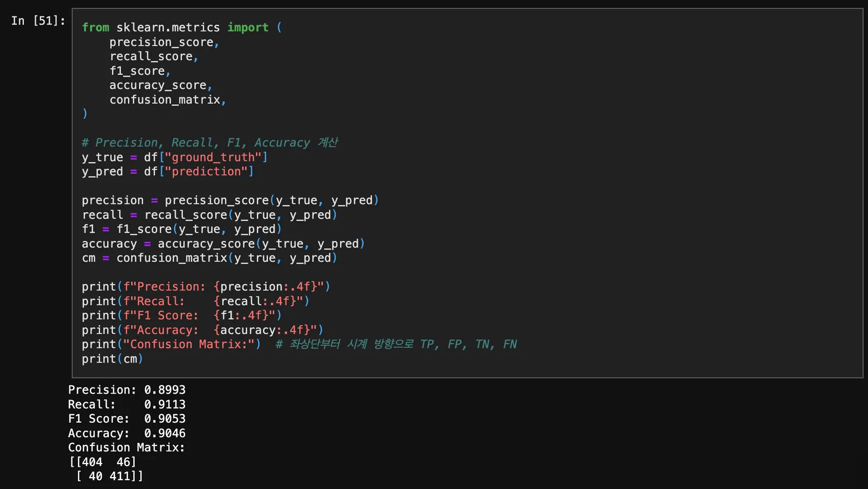Click the y_true = df["ground_truth"] line
Viewport: 868px width, 489px height.
click(x=175, y=157)
